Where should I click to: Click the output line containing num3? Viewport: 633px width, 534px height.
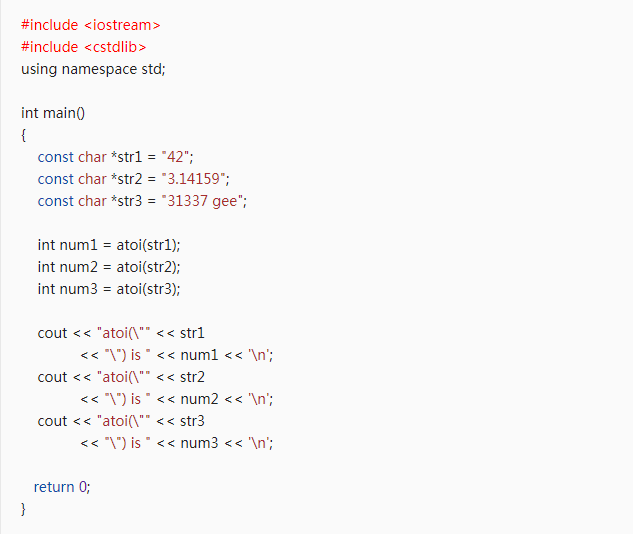(x=177, y=443)
